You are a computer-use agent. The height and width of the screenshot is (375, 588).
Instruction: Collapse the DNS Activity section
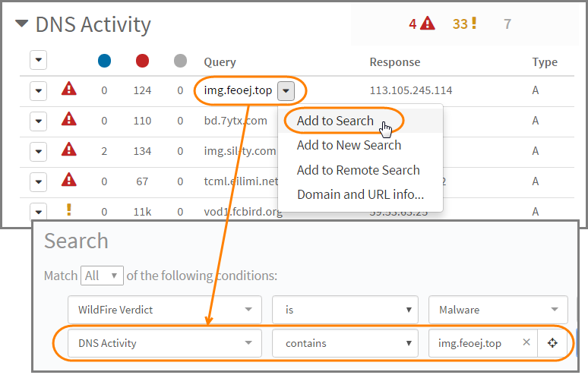point(21,24)
